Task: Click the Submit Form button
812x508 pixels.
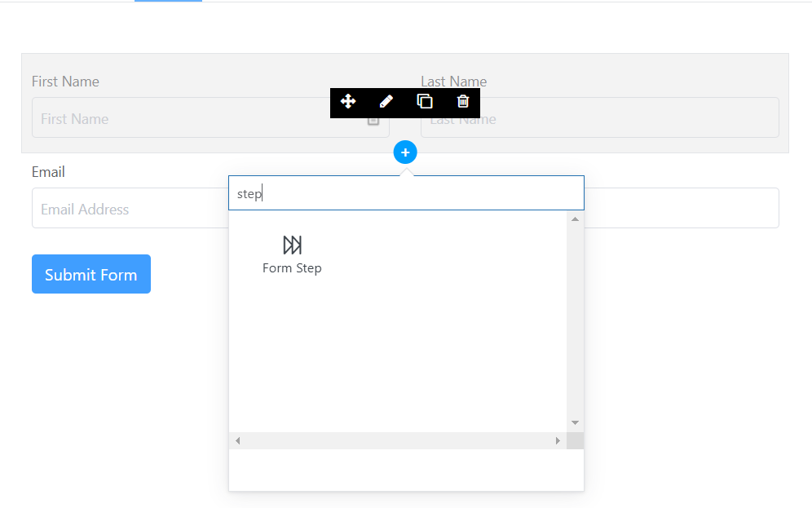Action: point(91,274)
